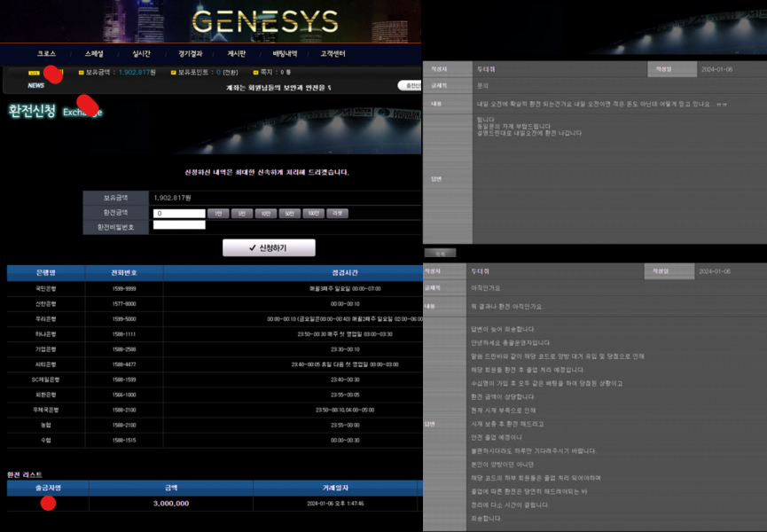767x532 pixels.
Task: Click the GENESYS logo
Action: click(264, 22)
